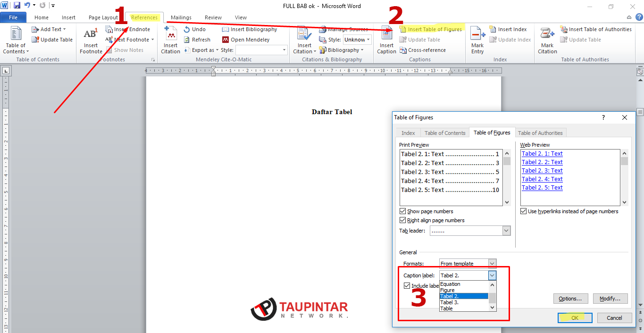Click Open Mendeley button

click(246, 40)
